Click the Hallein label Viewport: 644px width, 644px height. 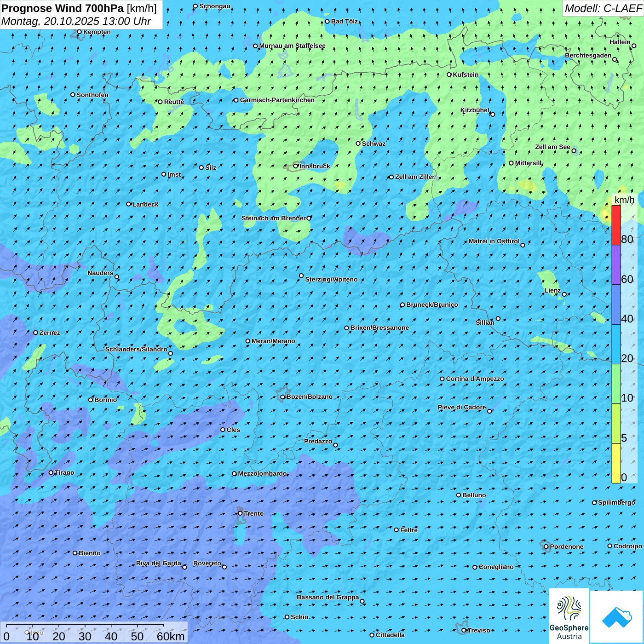pyautogui.click(x=620, y=42)
